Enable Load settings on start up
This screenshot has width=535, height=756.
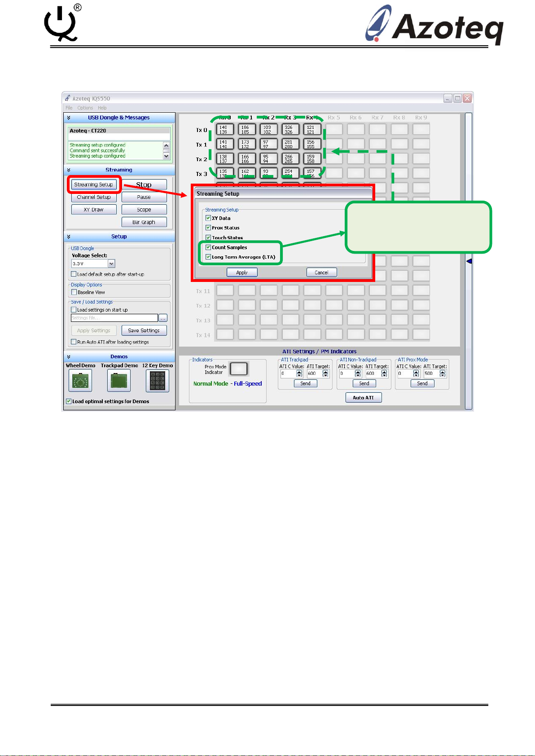click(x=74, y=310)
